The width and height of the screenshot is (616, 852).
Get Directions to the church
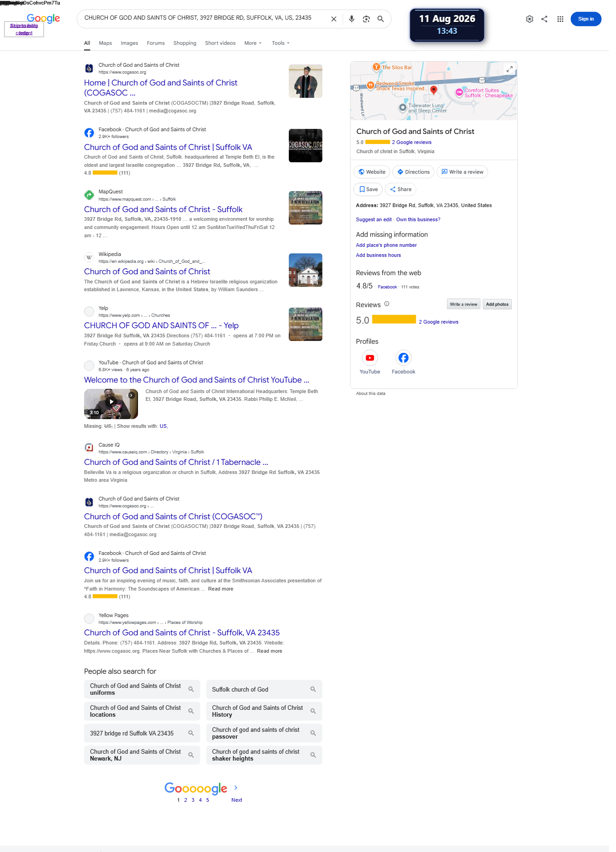point(413,172)
